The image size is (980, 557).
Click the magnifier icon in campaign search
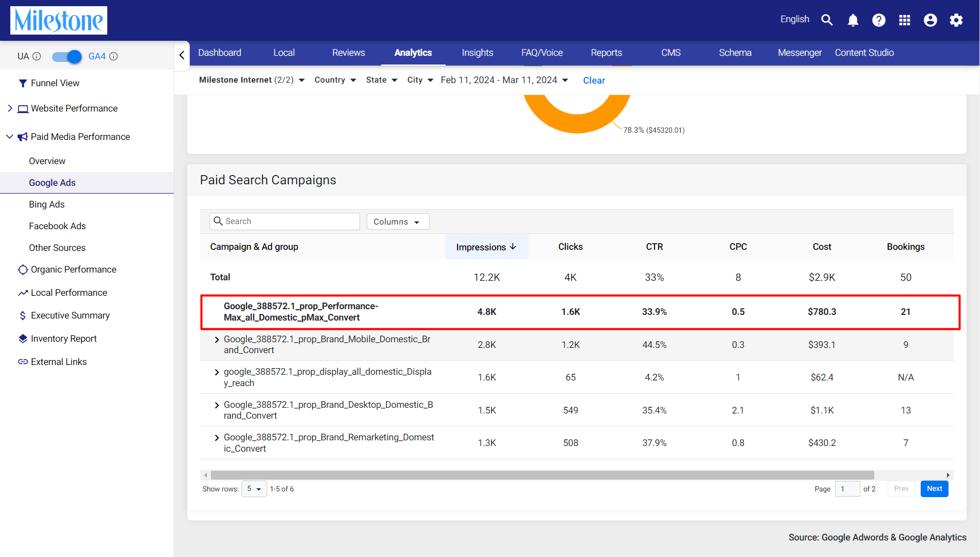[x=218, y=221]
